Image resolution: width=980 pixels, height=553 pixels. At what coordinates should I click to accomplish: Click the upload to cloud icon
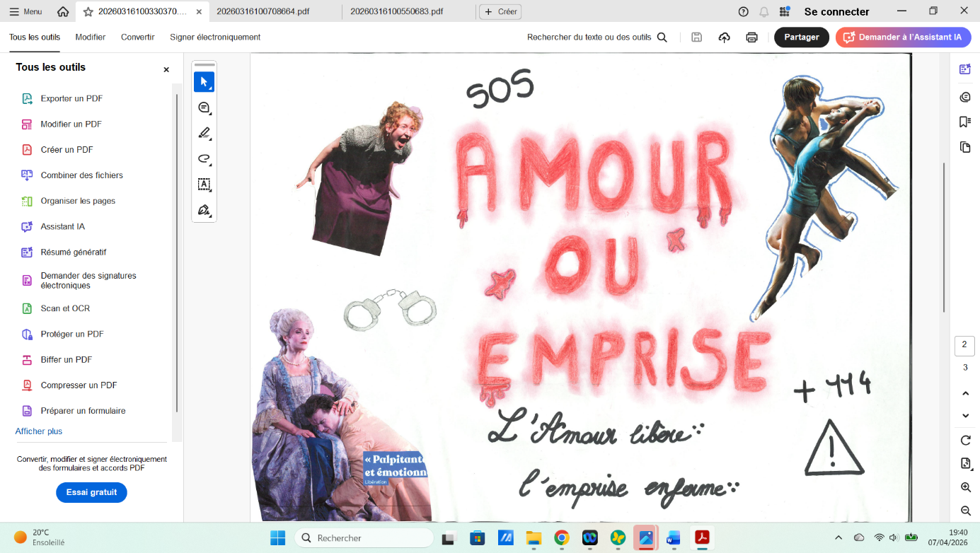coord(724,37)
